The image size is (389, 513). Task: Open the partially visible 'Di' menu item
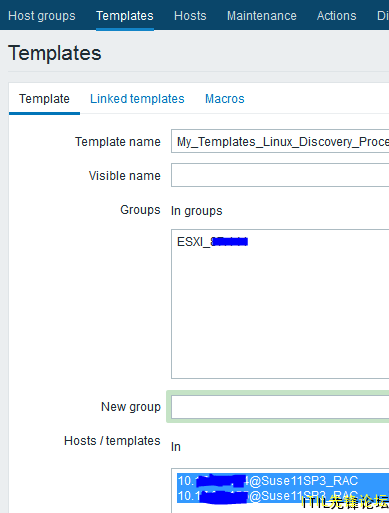click(x=383, y=16)
